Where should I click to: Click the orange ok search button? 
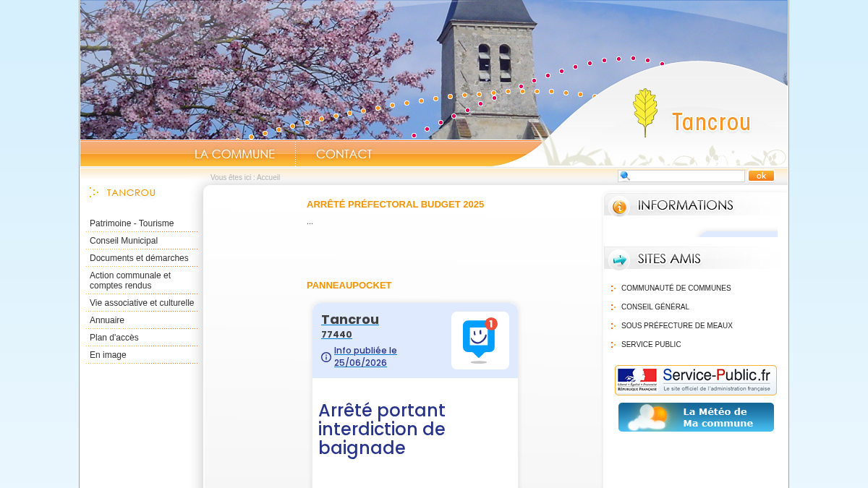click(x=761, y=176)
